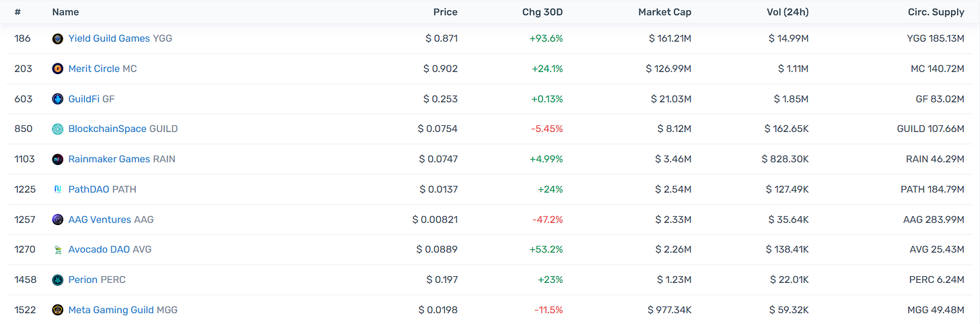Viewport: 980px width, 324px height.
Task: Click the Merit Circle coin icon
Action: (58, 69)
